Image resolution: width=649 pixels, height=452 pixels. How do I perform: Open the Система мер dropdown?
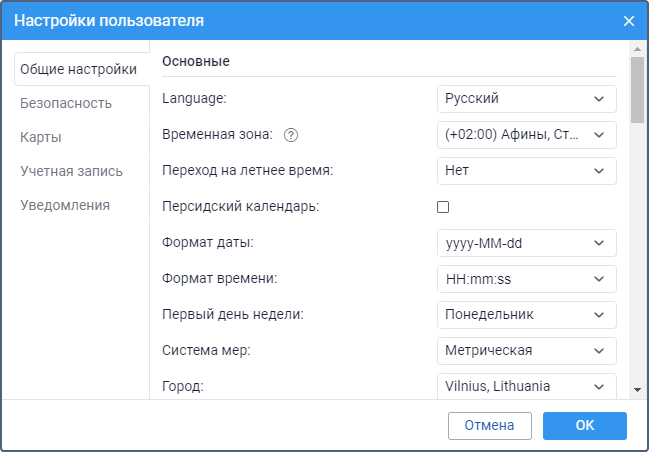(x=526, y=351)
